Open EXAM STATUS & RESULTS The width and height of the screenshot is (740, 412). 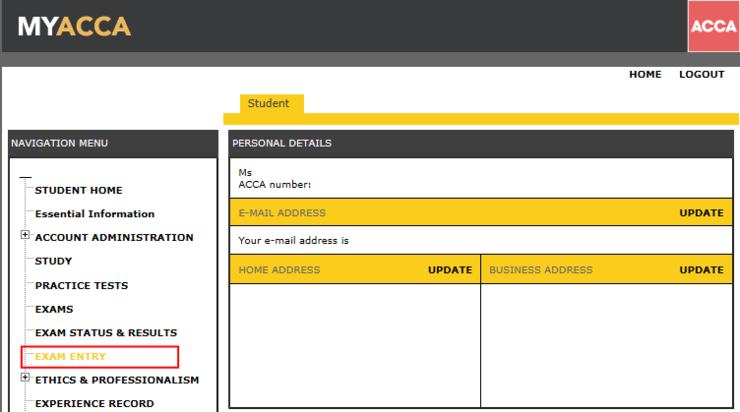pyautogui.click(x=106, y=333)
